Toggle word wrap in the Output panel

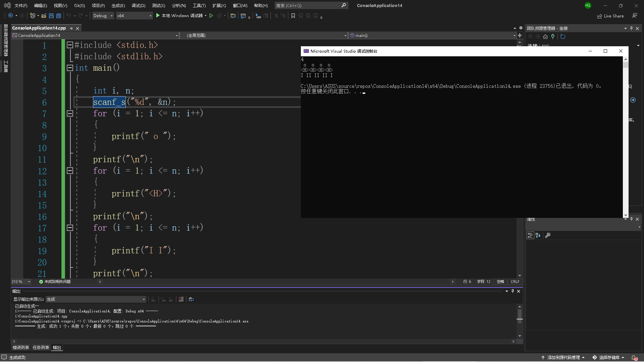191,299
